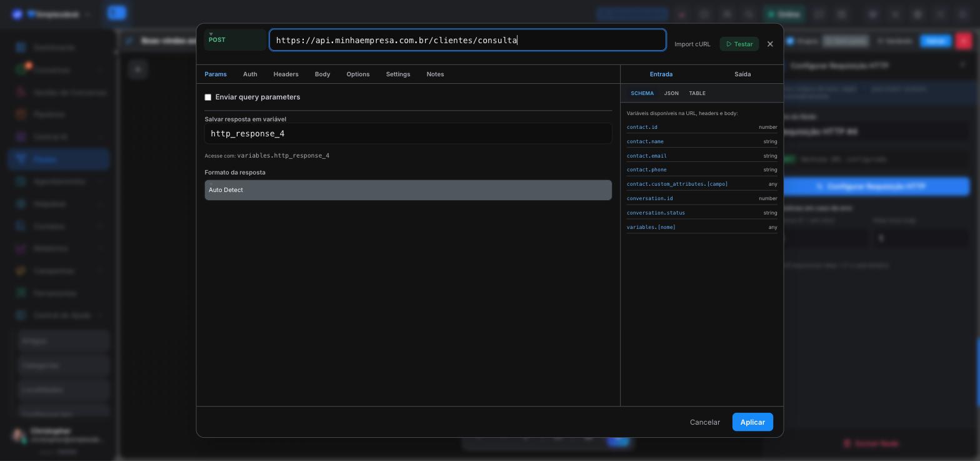Show the Entrada panel

pyautogui.click(x=661, y=74)
